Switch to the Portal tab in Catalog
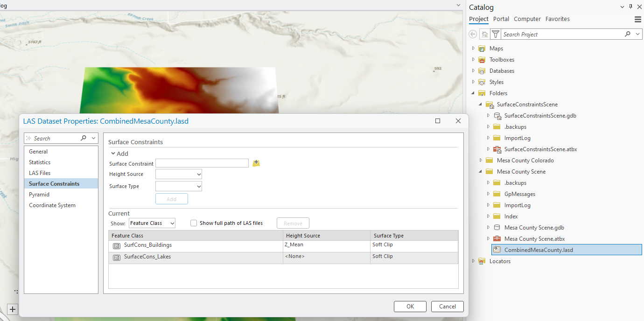644x321 pixels. pyautogui.click(x=501, y=19)
